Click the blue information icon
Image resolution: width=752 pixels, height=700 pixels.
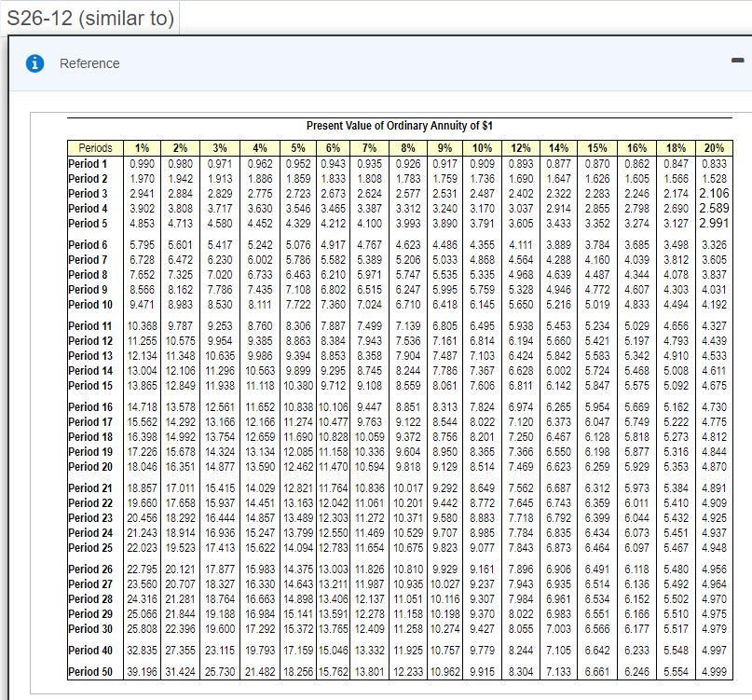34,63
